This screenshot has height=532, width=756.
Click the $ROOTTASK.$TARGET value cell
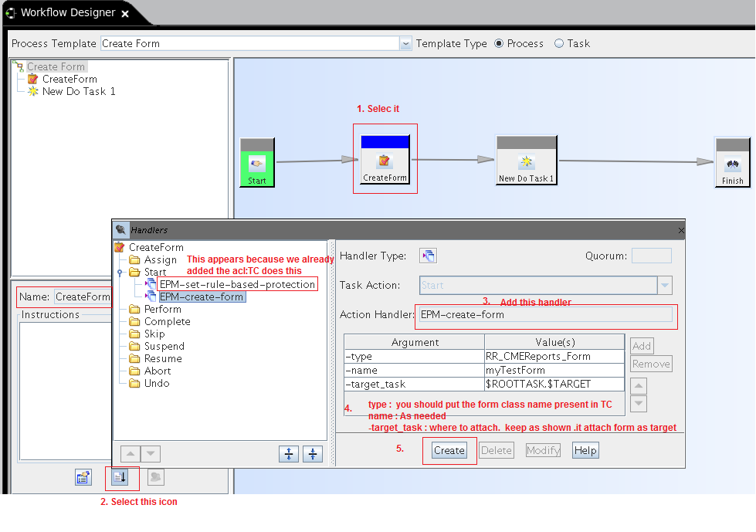click(x=554, y=384)
